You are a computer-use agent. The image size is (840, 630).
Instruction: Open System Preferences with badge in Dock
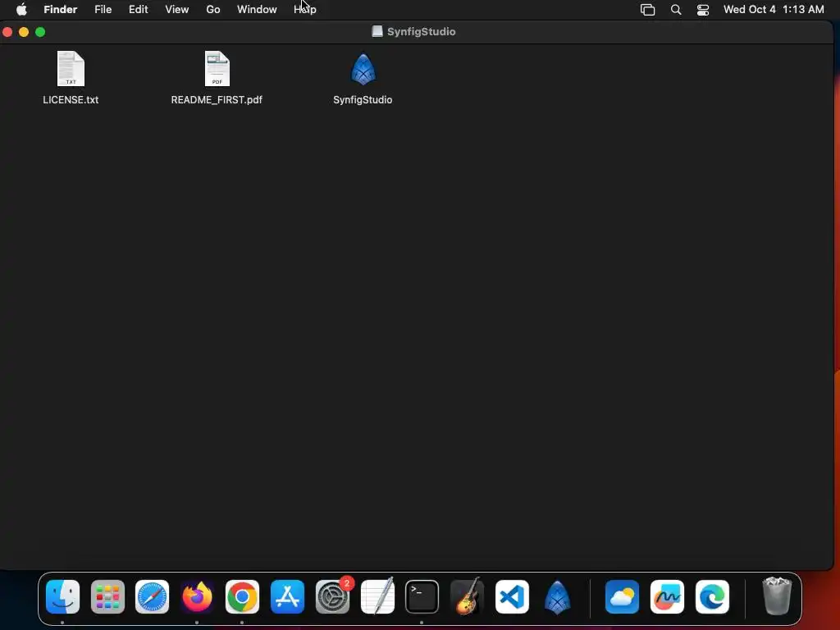333,596
